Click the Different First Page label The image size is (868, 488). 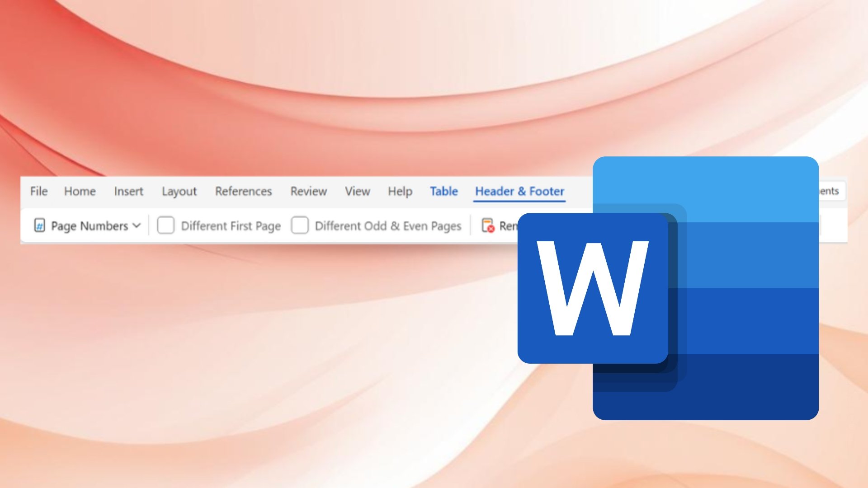(231, 226)
